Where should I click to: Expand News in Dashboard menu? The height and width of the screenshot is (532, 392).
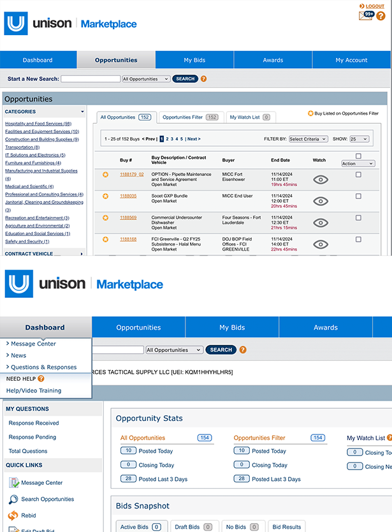(x=18, y=355)
